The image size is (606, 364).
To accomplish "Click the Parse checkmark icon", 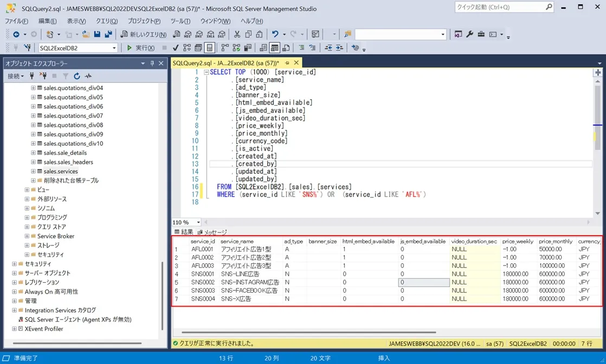I will pyautogui.click(x=176, y=48).
